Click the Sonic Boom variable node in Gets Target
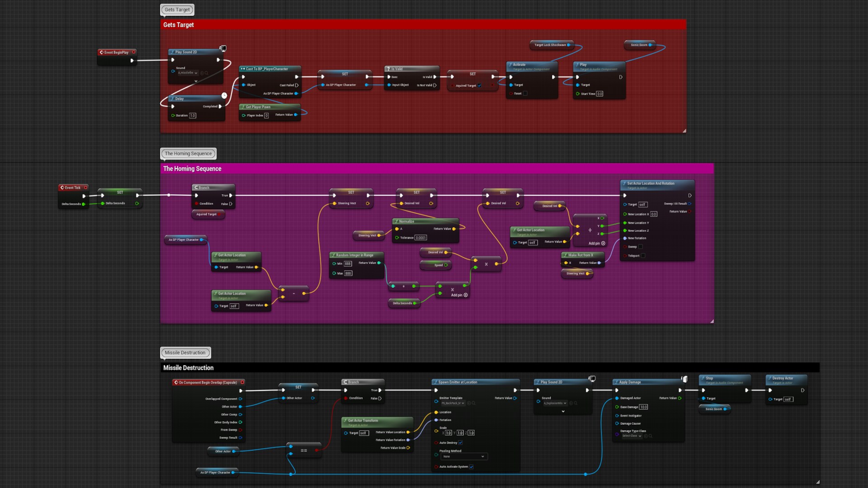Screen dimensions: 868x488 (x=639, y=45)
